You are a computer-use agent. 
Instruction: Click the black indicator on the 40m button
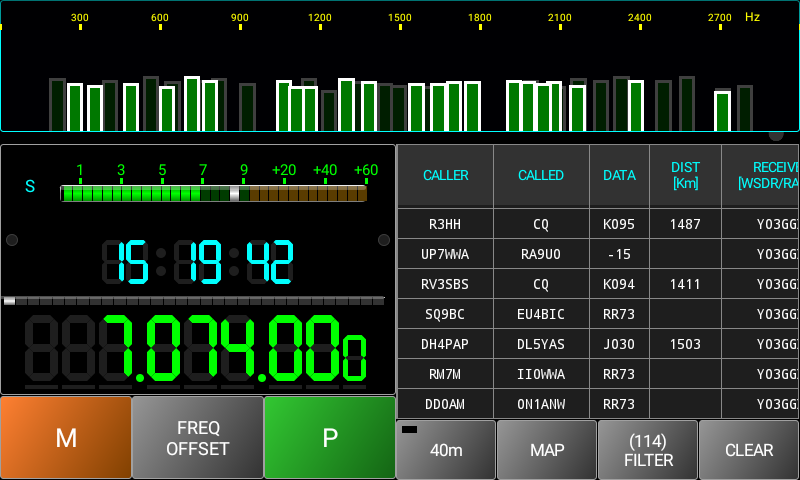click(x=409, y=430)
